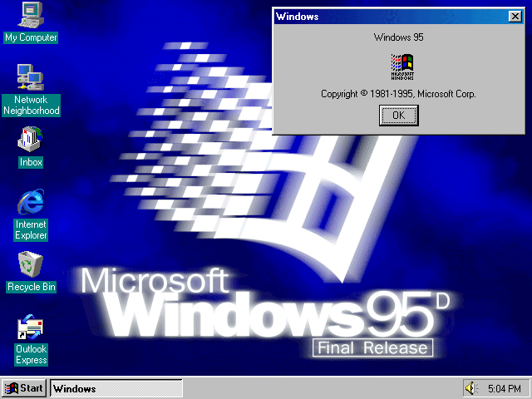The image size is (532, 399).
Task: Click the "Recycle Bin" text label
Action: click(31, 287)
